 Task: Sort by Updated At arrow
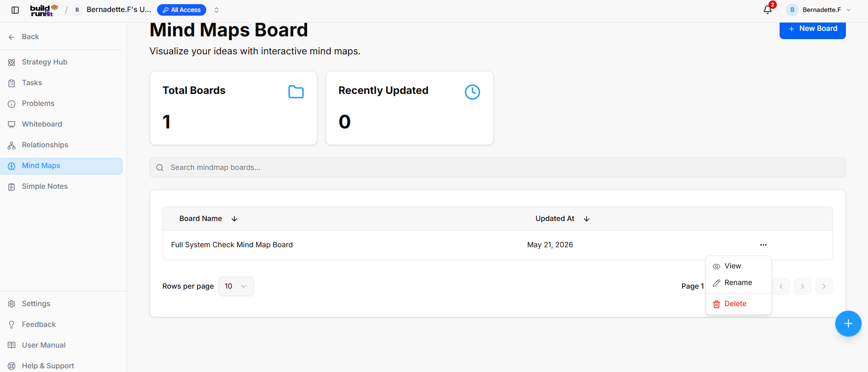coord(587,219)
